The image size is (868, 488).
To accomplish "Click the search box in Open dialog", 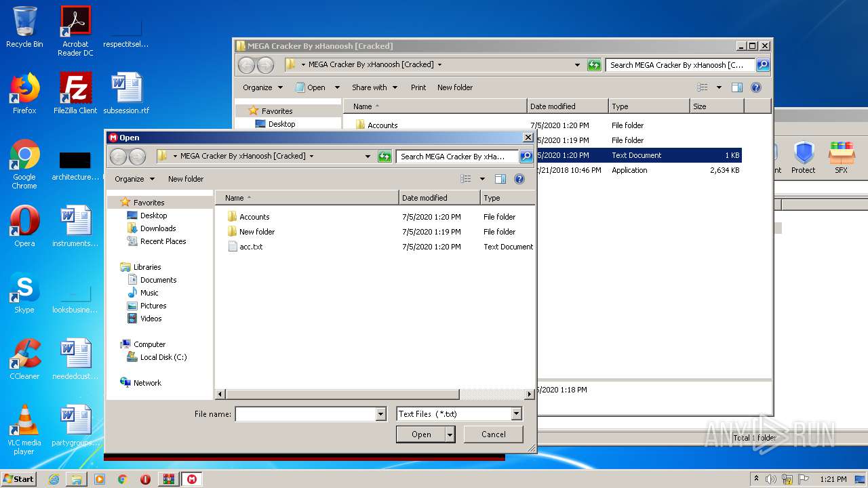I will (x=457, y=157).
